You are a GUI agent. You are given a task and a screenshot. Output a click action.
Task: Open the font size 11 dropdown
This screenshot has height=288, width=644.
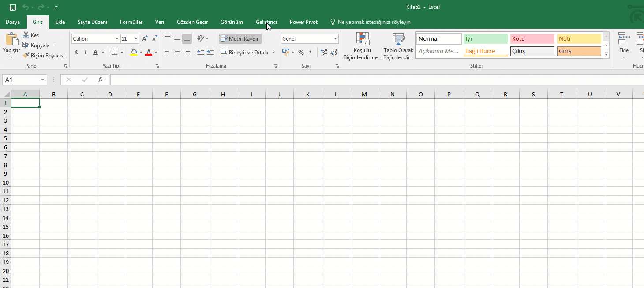pos(136,39)
